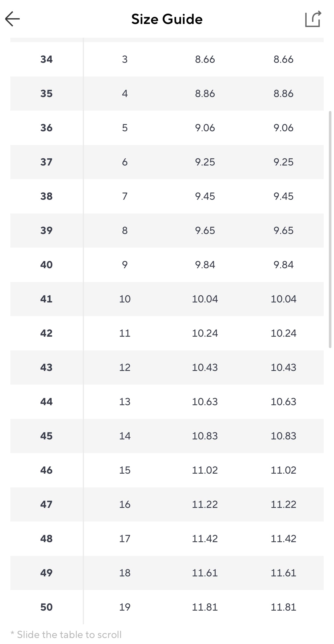Click value 19 in the size 50 row

click(x=125, y=607)
